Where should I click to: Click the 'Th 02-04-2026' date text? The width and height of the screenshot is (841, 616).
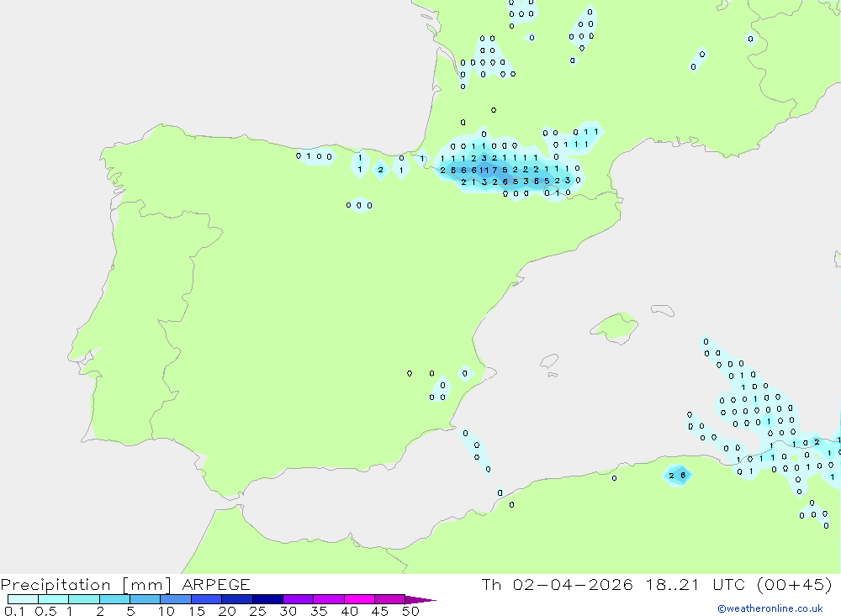557,584
